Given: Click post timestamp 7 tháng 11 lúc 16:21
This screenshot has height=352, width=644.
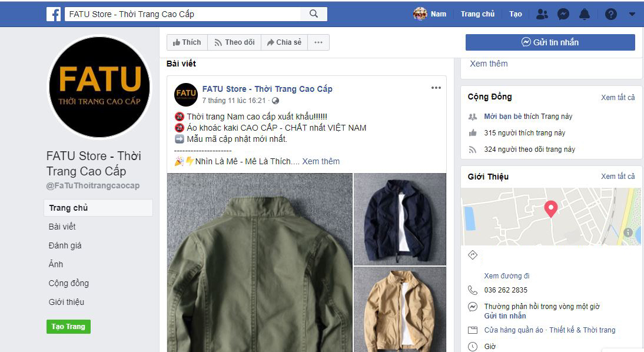Looking at the screenshot, I should click(x=234, y=101).
